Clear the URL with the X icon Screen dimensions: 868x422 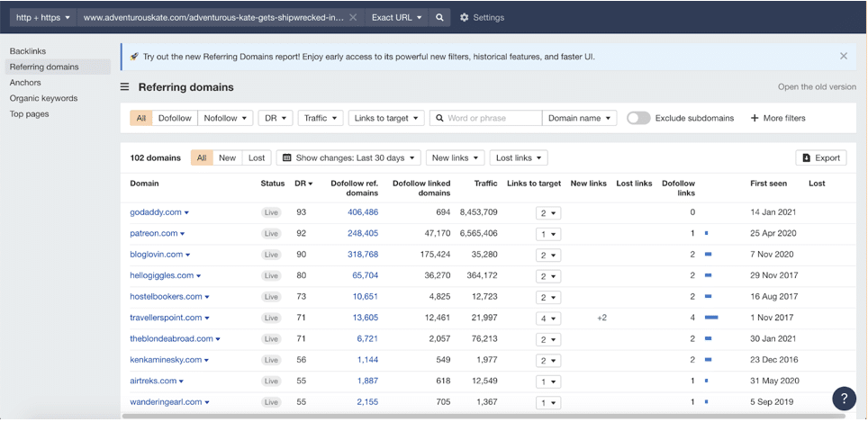(x=353, y=17)
